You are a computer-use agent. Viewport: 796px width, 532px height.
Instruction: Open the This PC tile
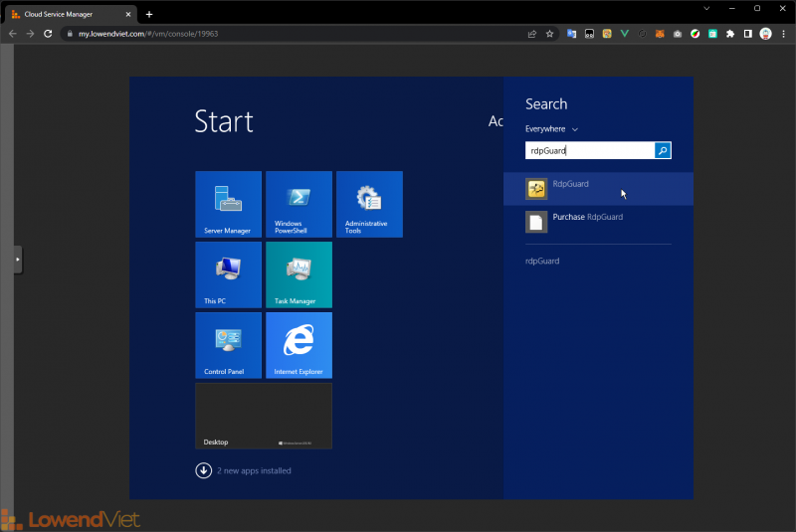point(229,274)
